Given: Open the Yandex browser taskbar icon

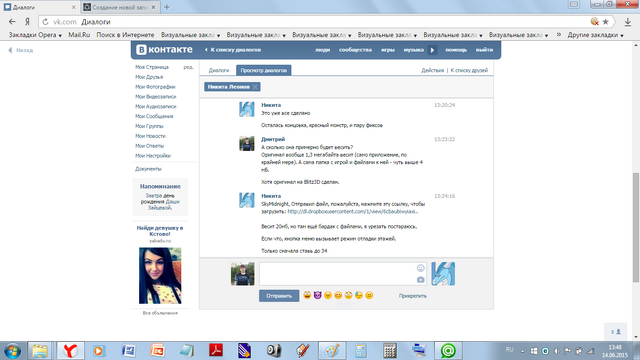Looking at the screenshot, I should point(70,351).
